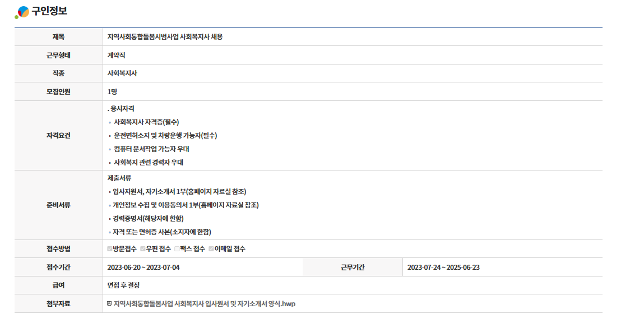Click the 접수기간 date range 2023-06-20 ~ 2023-07-04

point(143,267)
